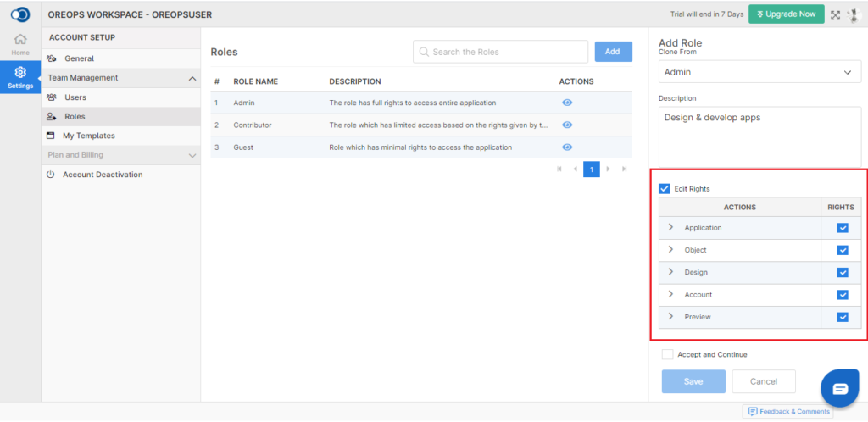The image size is (868, 422).
Task: Uncheck the Edit Rights checkbox
Action: click(665, 189)
